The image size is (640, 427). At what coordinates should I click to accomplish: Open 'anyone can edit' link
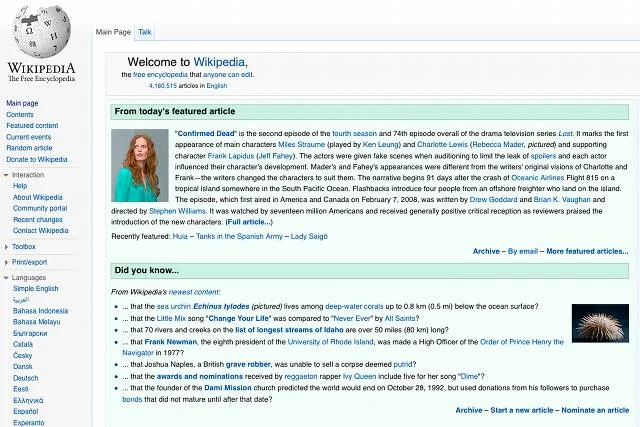[x=228, y=75]
